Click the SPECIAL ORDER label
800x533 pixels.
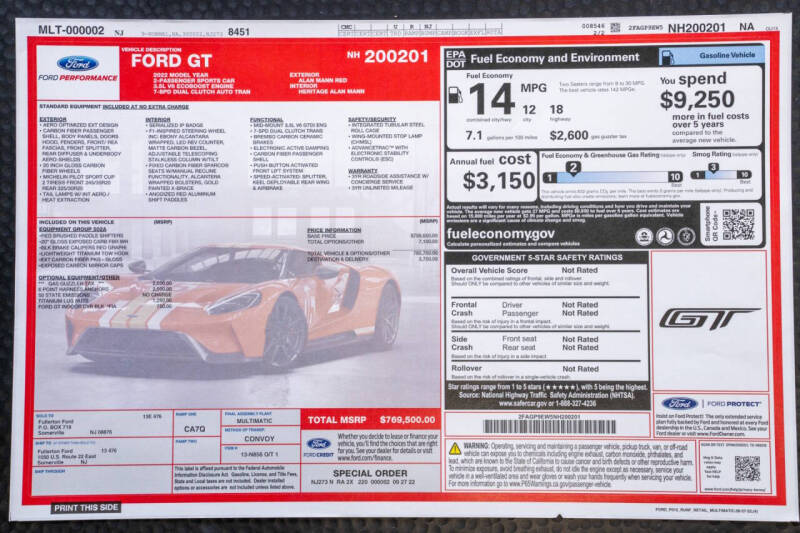pos(370,473)
